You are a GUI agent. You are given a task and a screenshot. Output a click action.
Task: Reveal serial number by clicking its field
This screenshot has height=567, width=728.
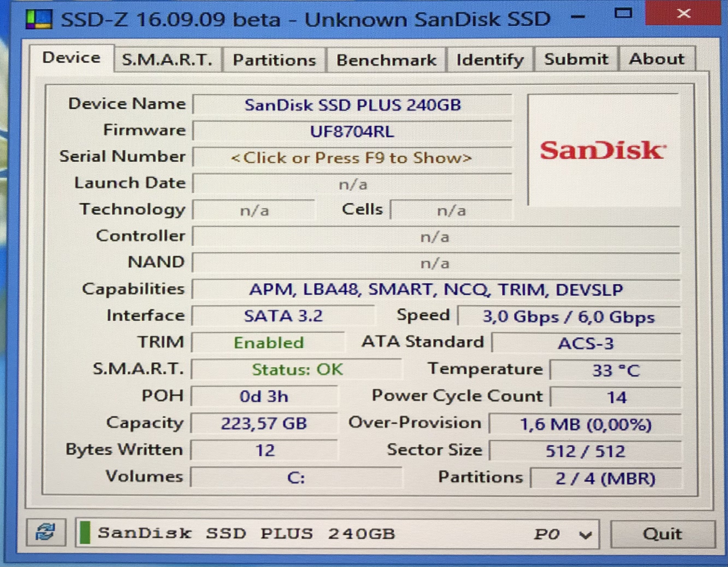pos(352,158)
